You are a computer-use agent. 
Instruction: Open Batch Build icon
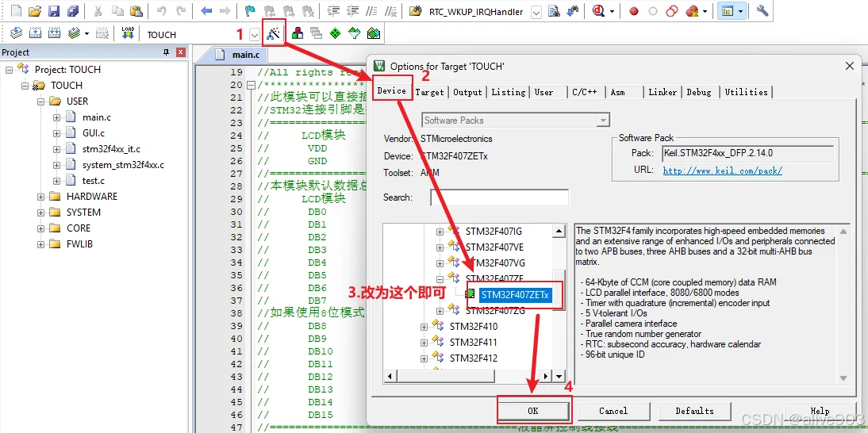(74, 33)
